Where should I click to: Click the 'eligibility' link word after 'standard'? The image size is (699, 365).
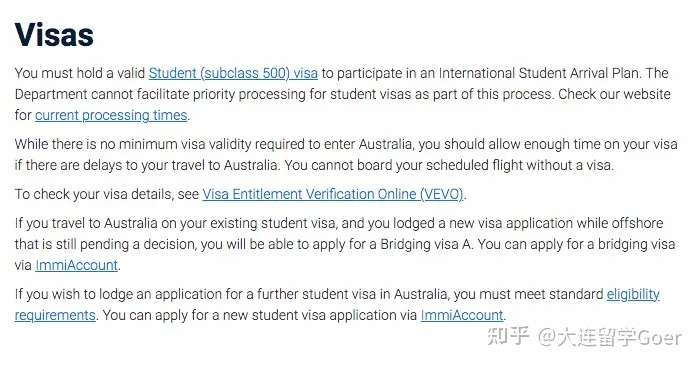point(633,294)
